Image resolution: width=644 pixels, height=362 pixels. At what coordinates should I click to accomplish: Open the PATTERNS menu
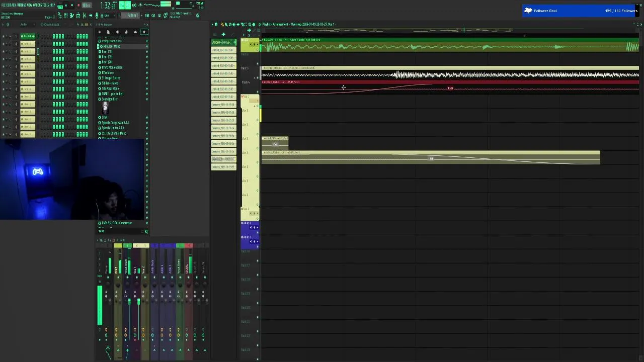(22, 5)
